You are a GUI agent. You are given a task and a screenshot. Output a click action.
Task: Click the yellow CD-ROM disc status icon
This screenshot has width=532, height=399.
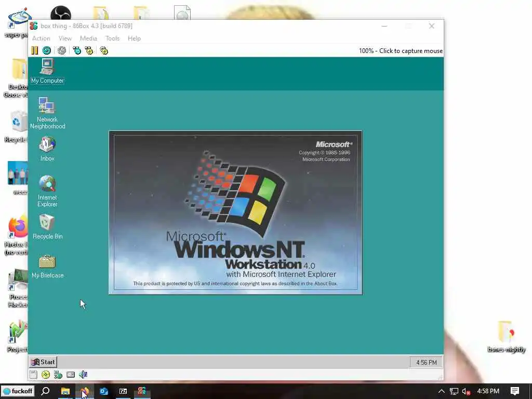click(x=46, y=375)
